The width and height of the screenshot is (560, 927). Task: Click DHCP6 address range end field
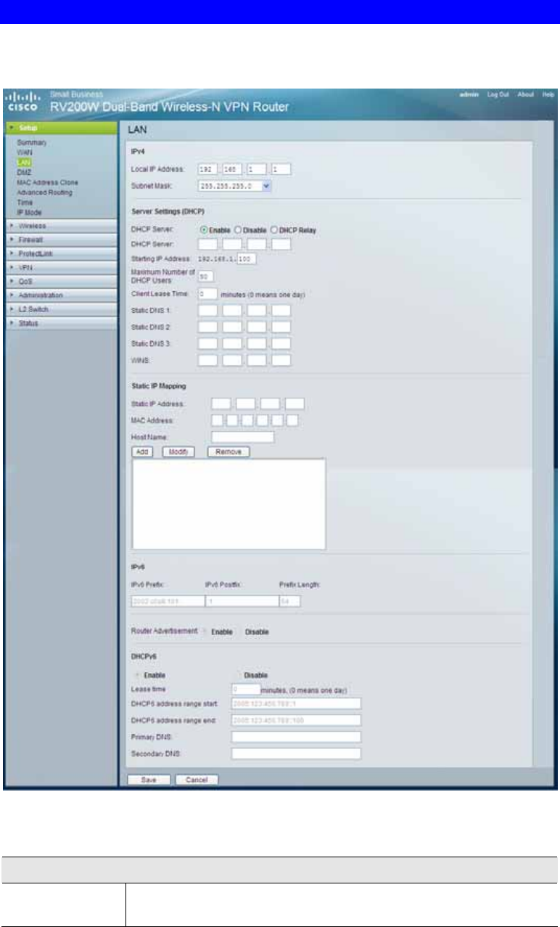tap(295, 720)
